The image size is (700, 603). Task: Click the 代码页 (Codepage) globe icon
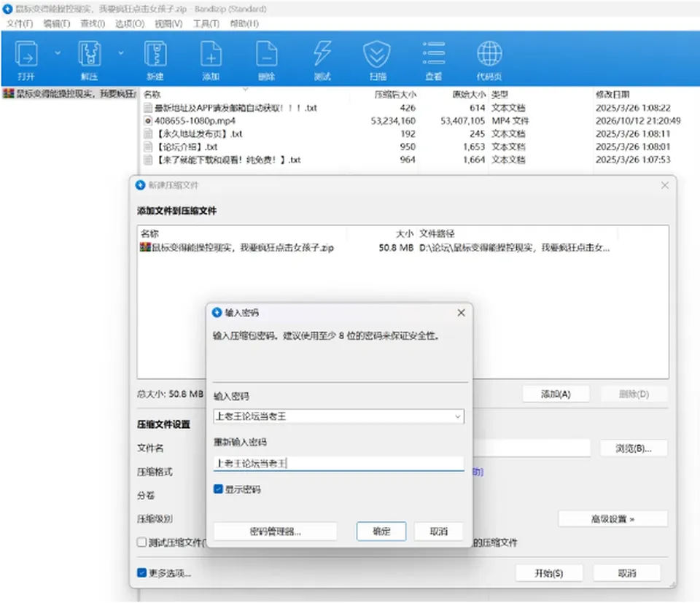click(x=489, y=53)
